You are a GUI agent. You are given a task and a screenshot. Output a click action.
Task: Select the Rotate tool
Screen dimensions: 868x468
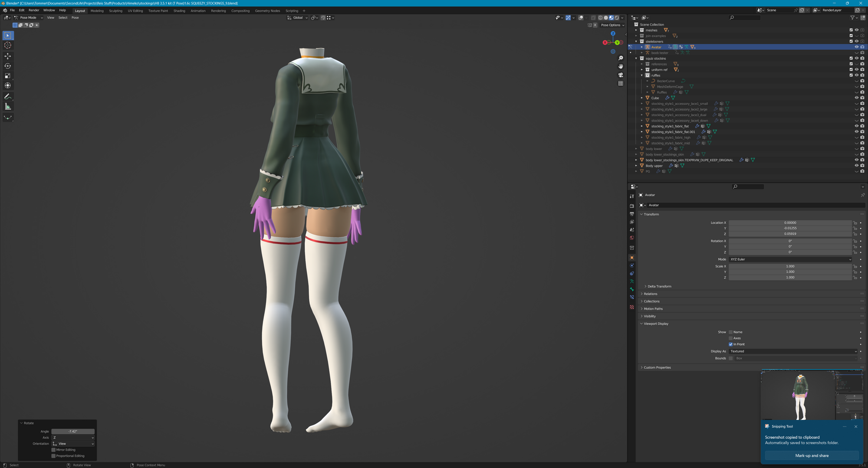tap(8, 66)
